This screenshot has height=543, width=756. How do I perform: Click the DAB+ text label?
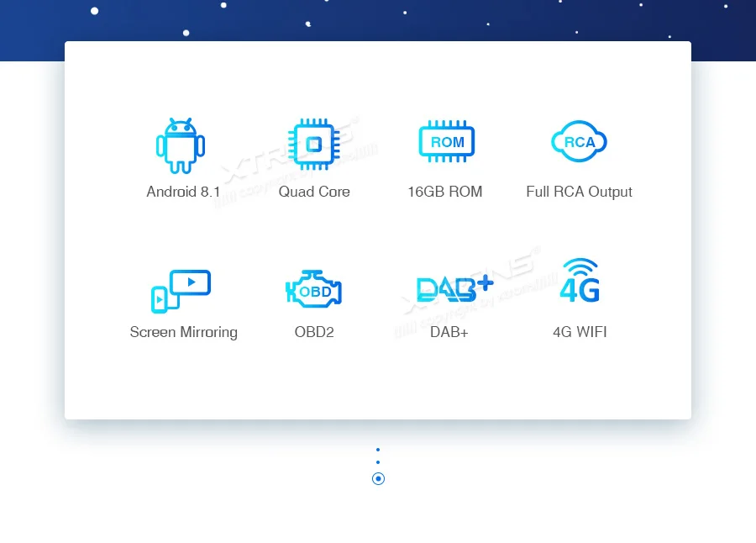(x=449, y=332)
